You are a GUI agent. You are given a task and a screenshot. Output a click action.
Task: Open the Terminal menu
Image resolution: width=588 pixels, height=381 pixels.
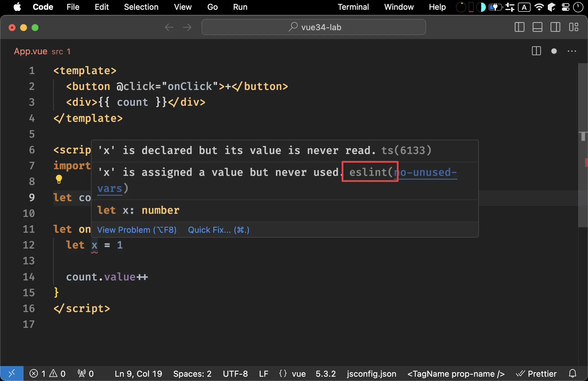pos(353,7)
